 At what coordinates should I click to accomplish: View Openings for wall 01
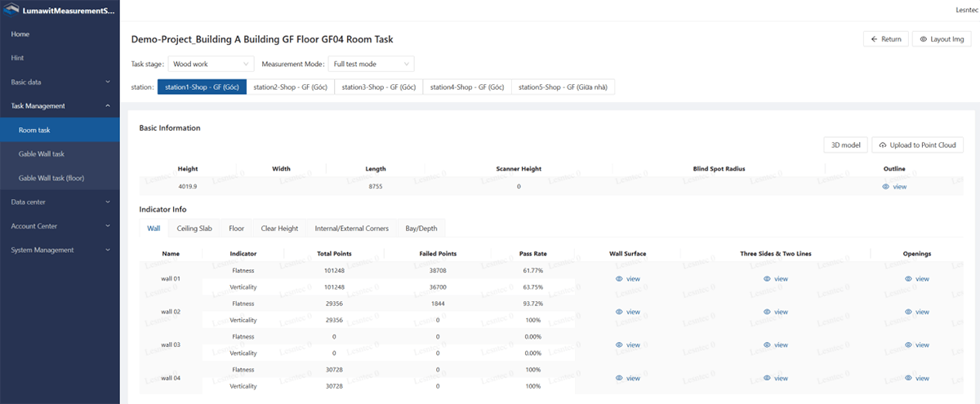(x=916, y=279)
